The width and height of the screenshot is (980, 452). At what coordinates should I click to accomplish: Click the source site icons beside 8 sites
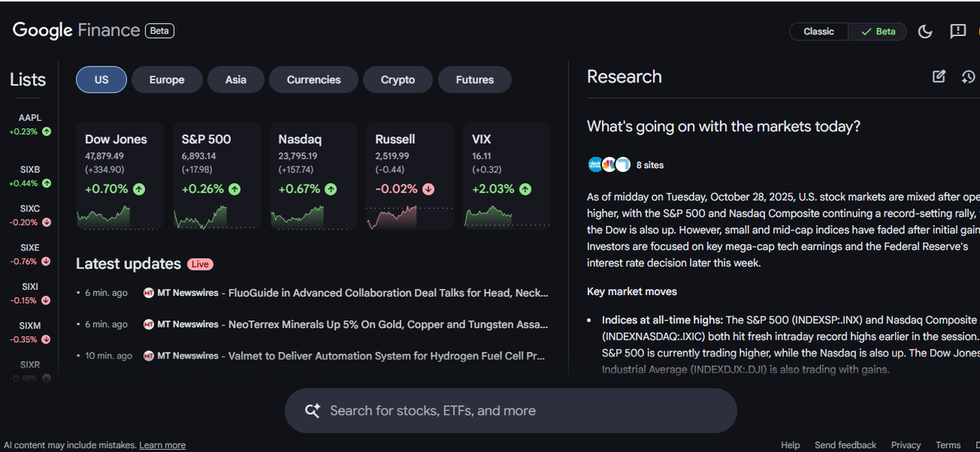click(x=609, y=164)
